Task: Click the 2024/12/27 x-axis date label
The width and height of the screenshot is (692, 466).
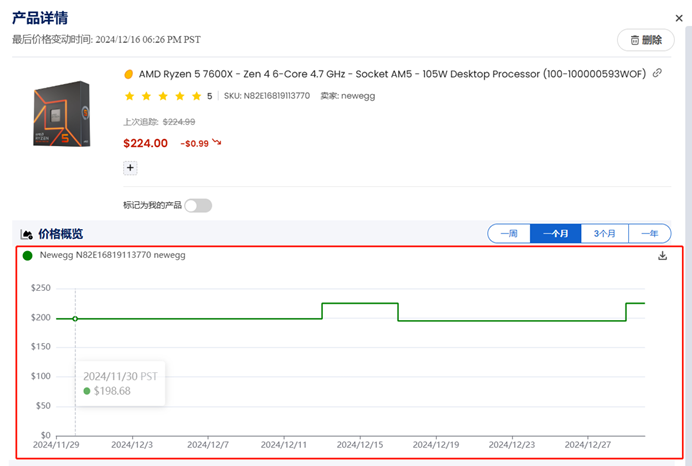Action: point(588,445)
